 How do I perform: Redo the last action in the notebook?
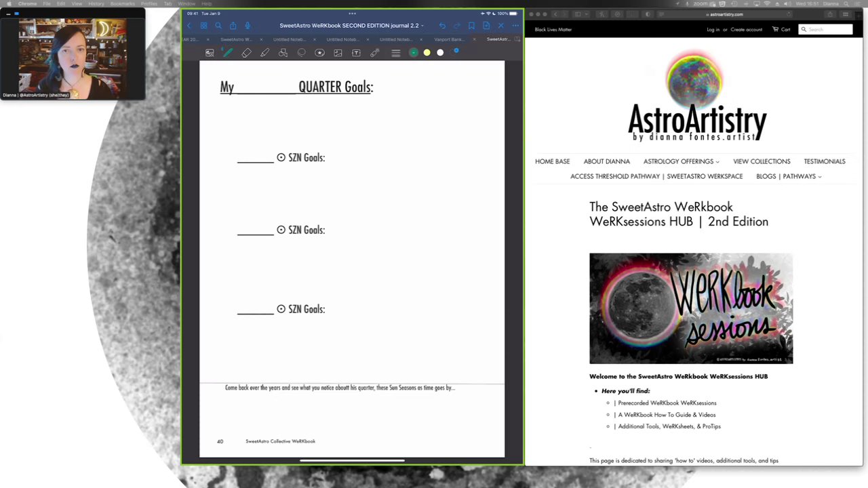457,26
